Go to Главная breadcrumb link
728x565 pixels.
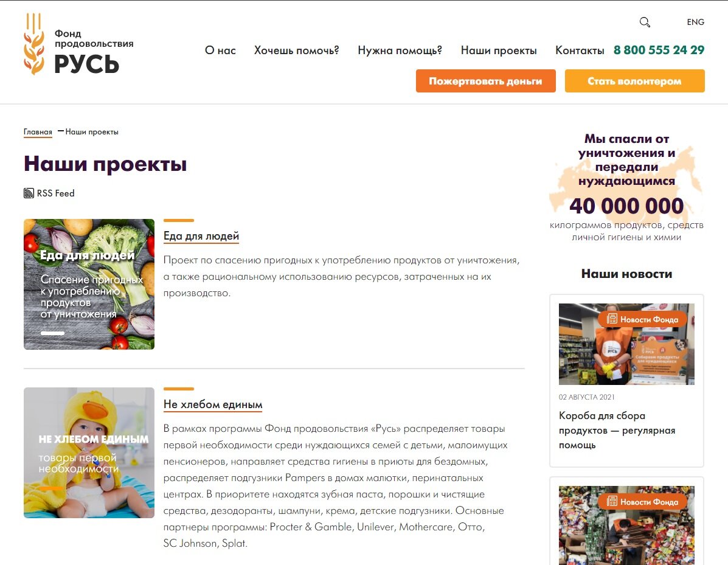pyautogui.click(x=38, y=132)
